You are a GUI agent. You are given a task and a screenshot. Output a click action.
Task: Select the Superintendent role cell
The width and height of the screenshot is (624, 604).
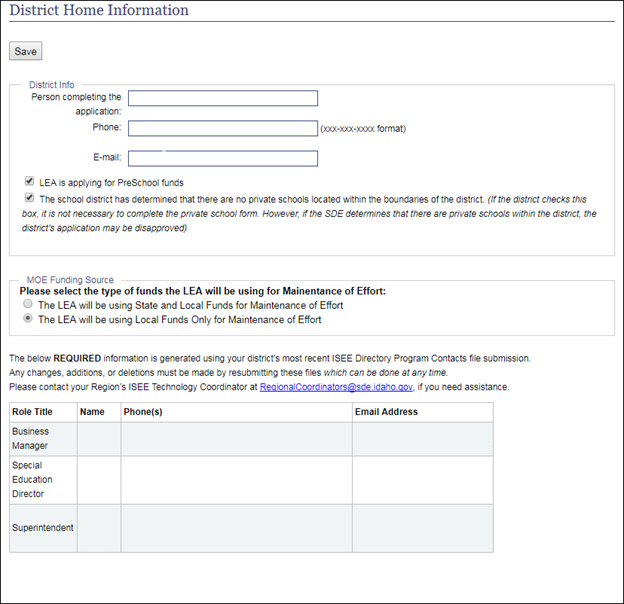click(x=43, y=527)
